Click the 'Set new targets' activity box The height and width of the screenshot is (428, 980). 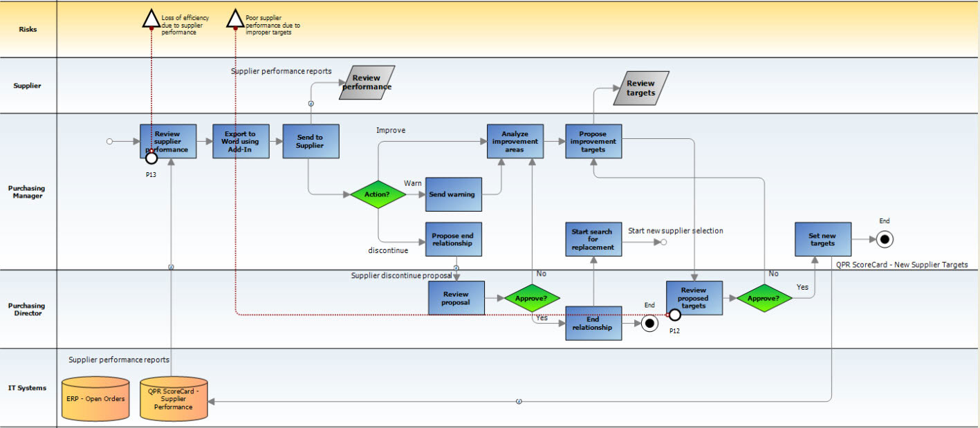point(822,239)
